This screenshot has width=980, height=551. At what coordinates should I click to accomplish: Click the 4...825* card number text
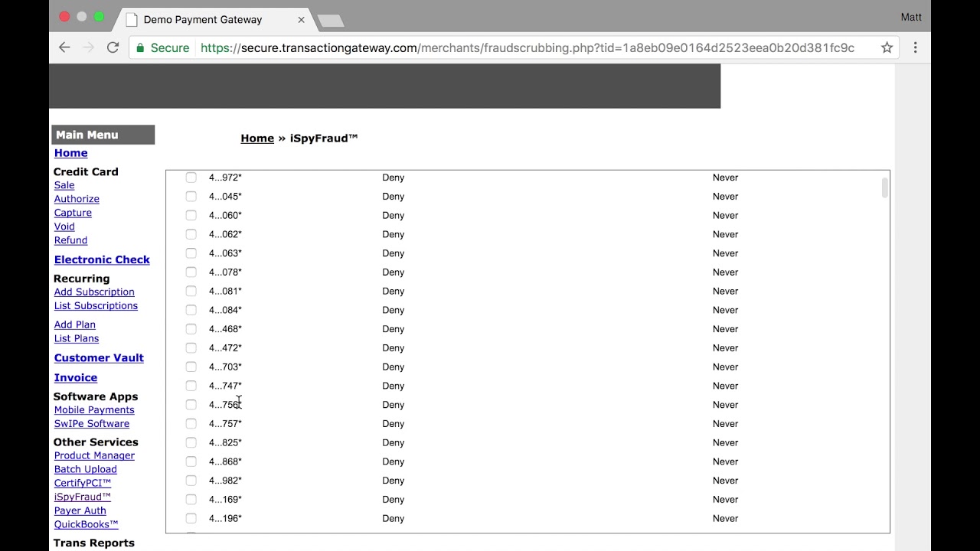225,442
